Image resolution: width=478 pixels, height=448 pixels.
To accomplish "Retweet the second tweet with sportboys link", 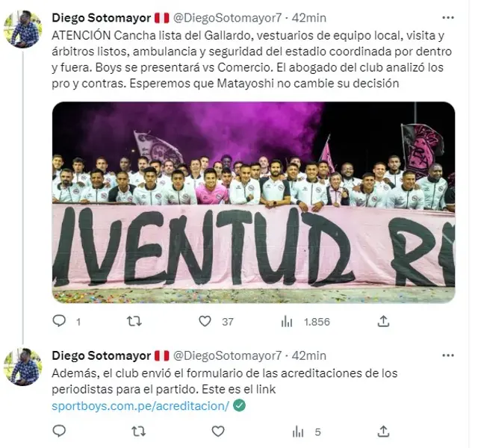I will point(138,432).
